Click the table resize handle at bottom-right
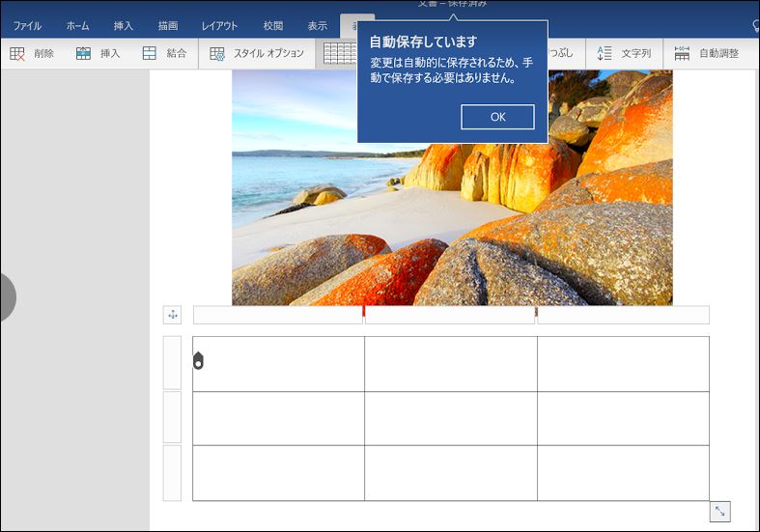Image resolution: width=760 pixels, height=532 pixels. pyautogui.click(x=719, y=511)
